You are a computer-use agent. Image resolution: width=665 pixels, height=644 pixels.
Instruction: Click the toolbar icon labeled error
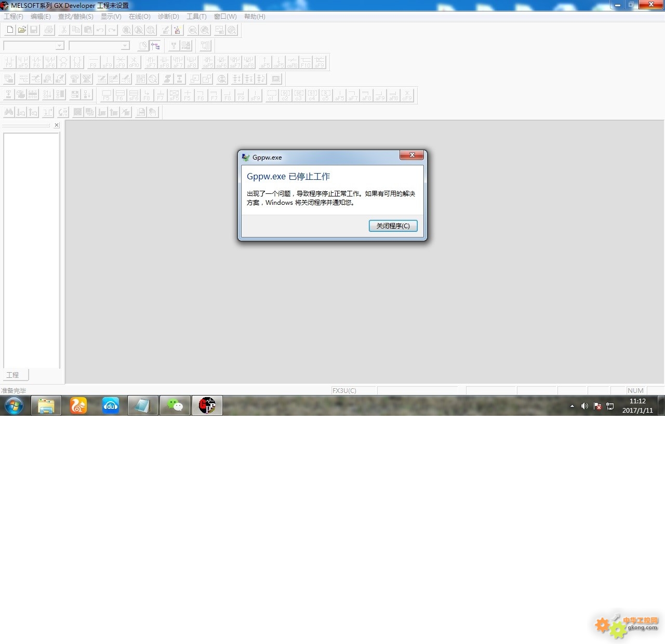[32, 96]
